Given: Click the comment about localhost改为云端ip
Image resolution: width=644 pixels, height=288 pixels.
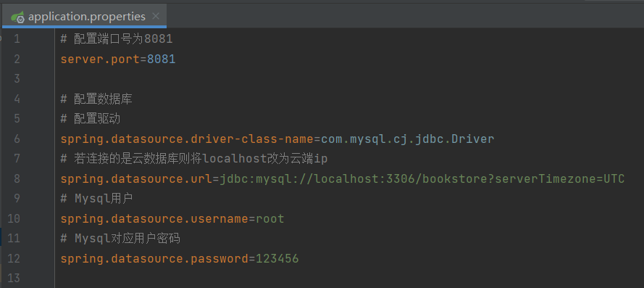Looking at the screenshot, I should pyautogui.click(x=194, y=159).
